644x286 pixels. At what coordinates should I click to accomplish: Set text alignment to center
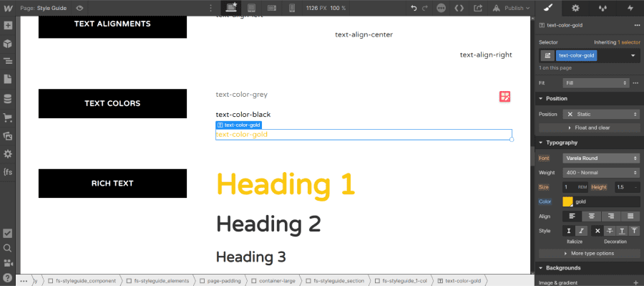coord(592,216)
